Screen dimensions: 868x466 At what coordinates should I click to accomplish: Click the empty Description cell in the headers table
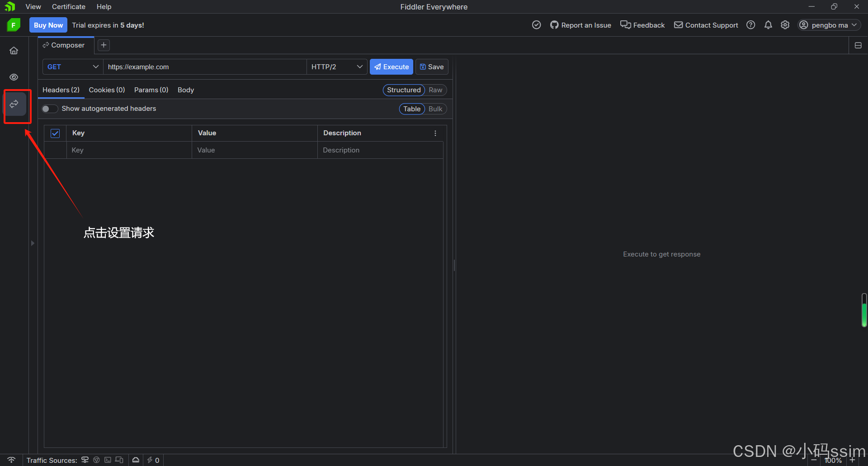pos(380,150)
